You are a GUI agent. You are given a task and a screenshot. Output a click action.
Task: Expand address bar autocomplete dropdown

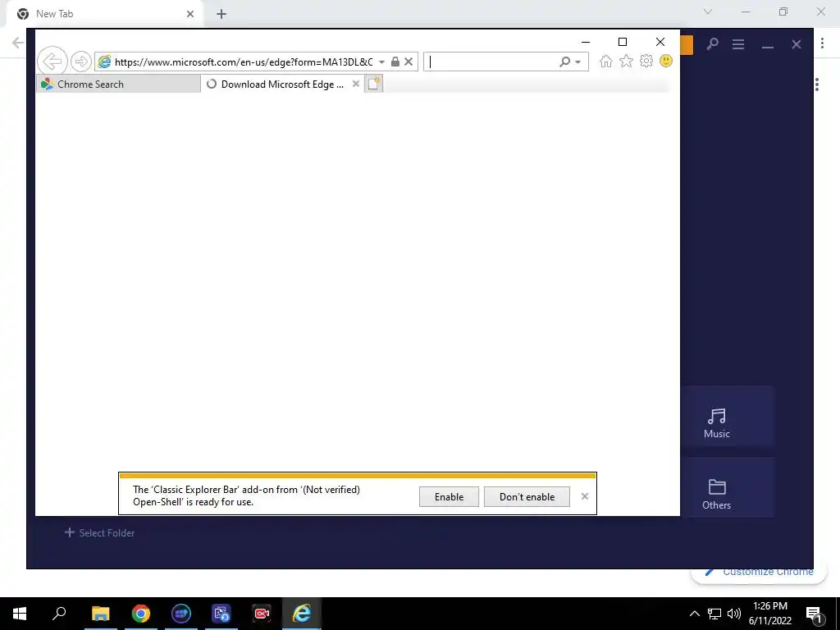[381, 62]
